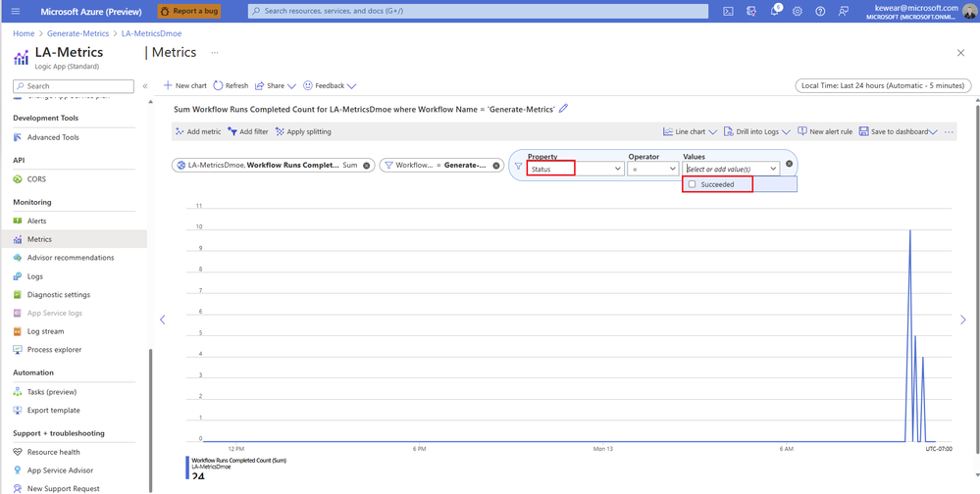Click the sidebar Search field
Image resolution: width=980 pixels, height=494 pixels.
[x=74, y=86]
